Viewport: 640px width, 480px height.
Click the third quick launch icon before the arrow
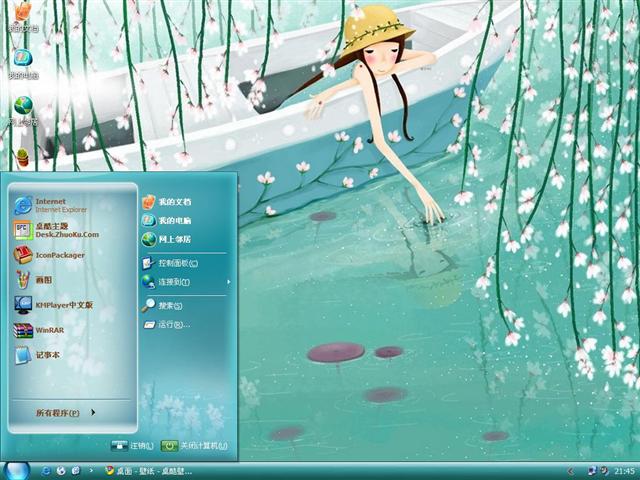[76, 471]
